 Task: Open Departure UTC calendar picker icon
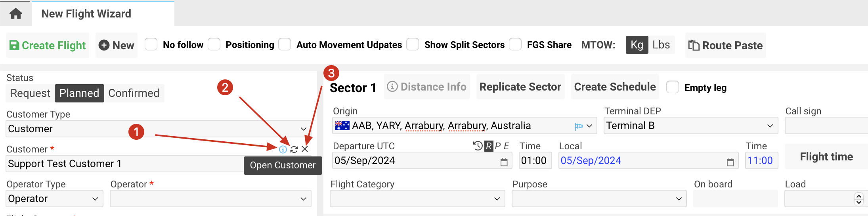[x=504, y=162]
